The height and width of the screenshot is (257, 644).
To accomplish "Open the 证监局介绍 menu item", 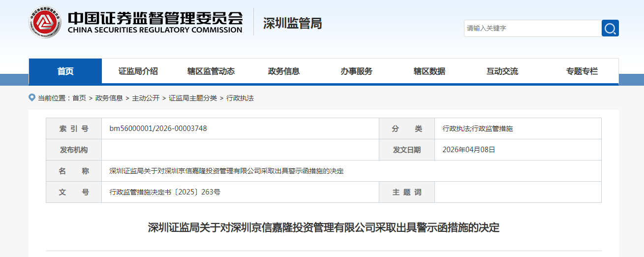I will pyautogui.click(x=138, y=71).
